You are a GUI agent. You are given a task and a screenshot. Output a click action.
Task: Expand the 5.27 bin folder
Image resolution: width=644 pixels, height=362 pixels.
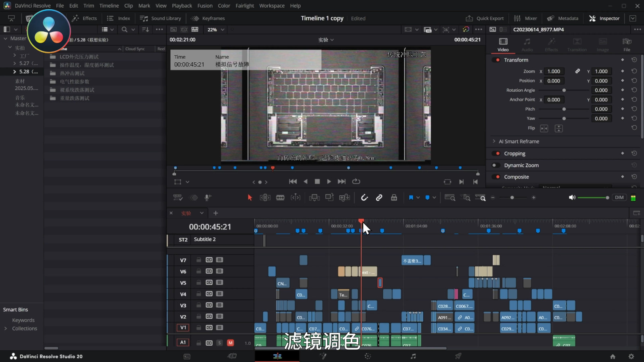click(14, 64)
